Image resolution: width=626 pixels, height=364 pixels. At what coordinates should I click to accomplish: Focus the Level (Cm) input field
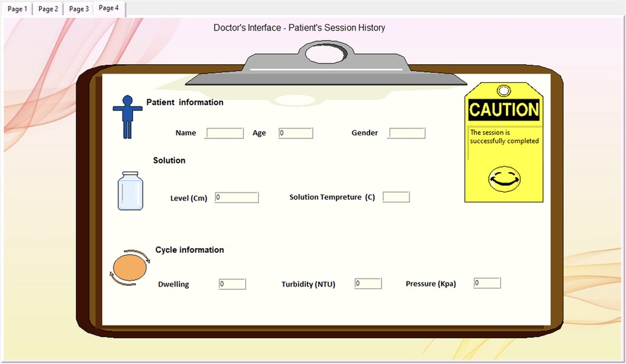click(x=236, y=197)
